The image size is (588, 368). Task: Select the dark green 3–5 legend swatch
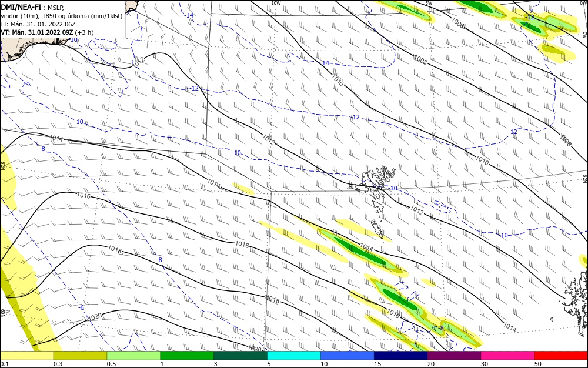(x=240, y=356)
